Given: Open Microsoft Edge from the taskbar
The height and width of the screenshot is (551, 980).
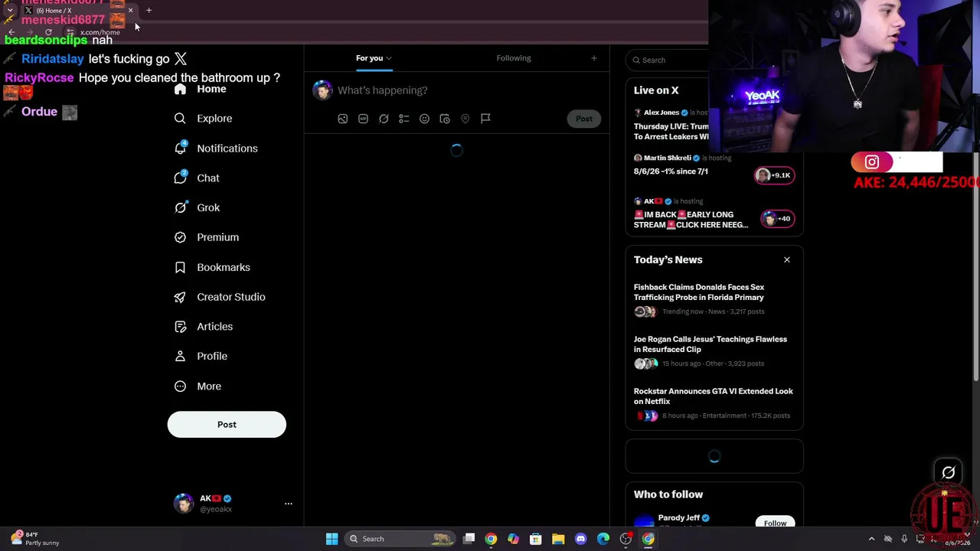Looking at the screenshot, I should point(603,539).
